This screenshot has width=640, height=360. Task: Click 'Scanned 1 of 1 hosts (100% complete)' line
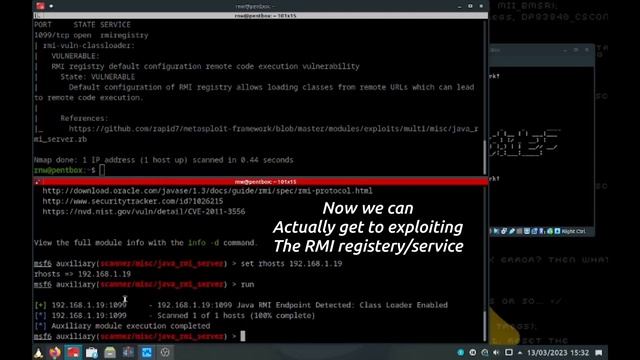click(x=236, y=316)
